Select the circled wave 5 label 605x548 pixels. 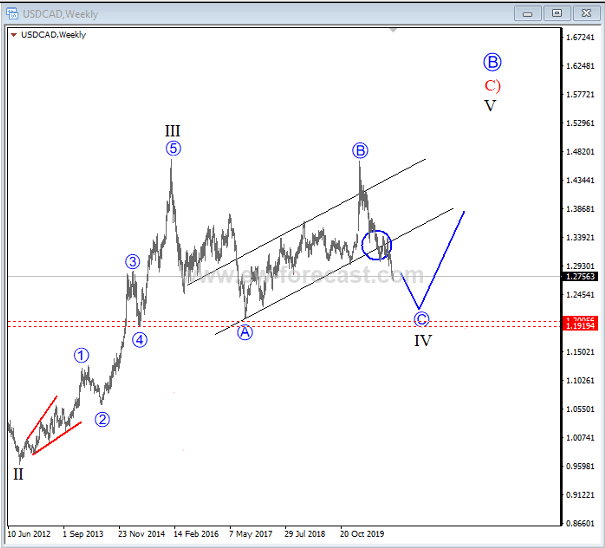coord(173,149)
